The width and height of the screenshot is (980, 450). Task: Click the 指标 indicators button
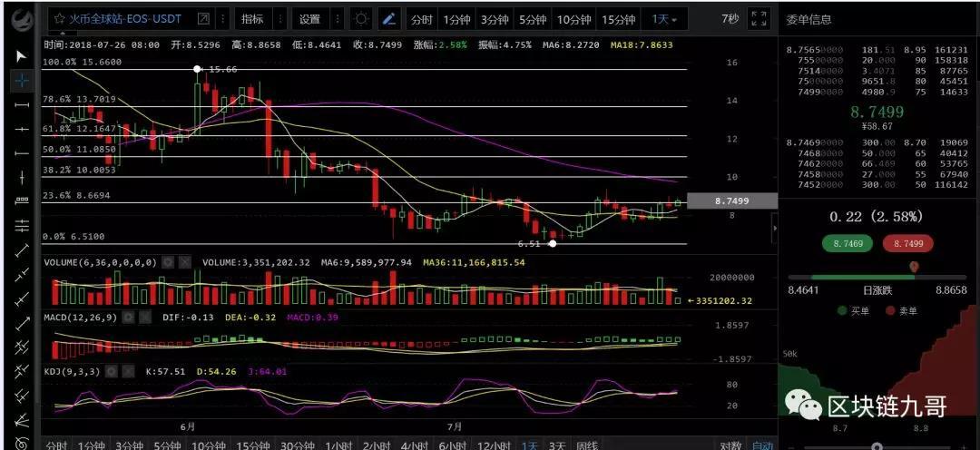pyautogui.click(x=252, y=19)
